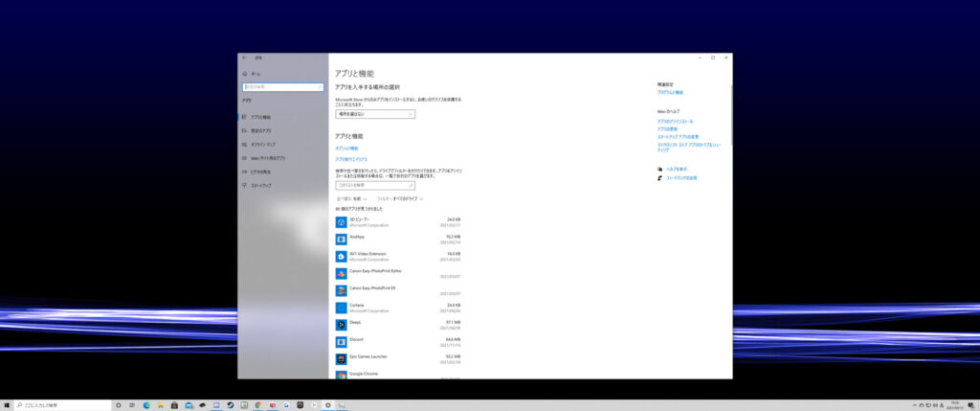Click the 97.1 MB size for DeepL
Screen dimensions: 980x411
pyautogui.click(x=453, y=322)
